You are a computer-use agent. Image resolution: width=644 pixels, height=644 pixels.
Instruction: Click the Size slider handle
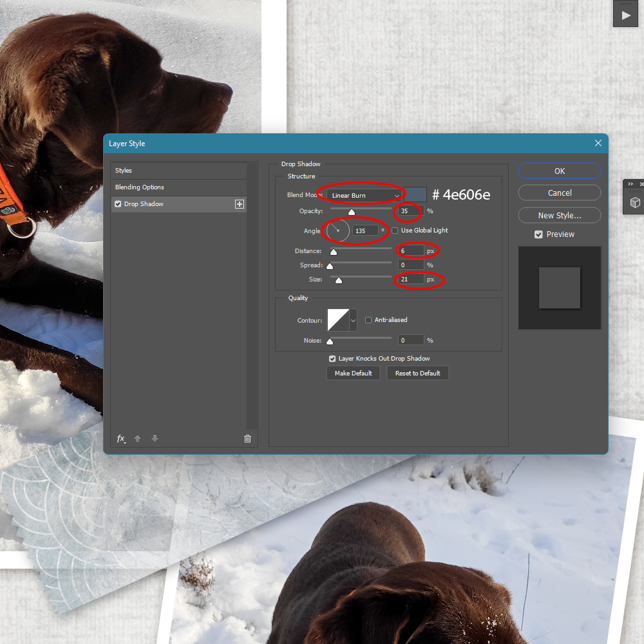tap(339, 280)
